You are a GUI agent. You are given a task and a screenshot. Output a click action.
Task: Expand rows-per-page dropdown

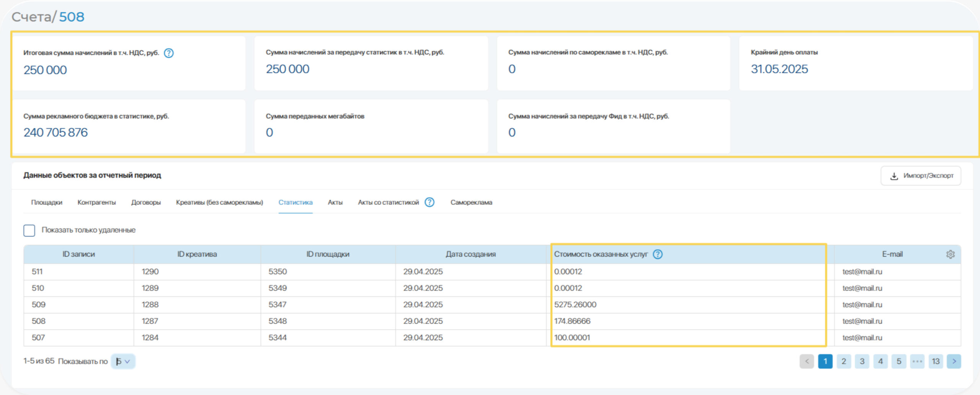pos(123,361)
